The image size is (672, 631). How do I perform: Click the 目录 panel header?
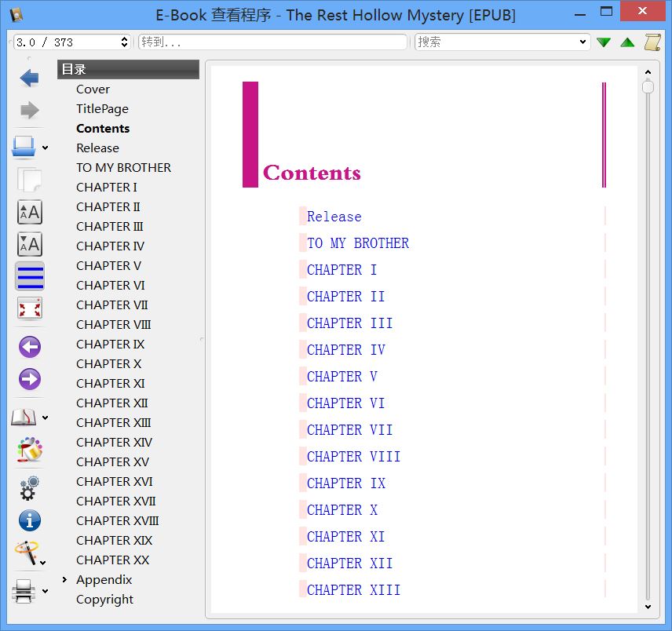click(x=128, y=69)
